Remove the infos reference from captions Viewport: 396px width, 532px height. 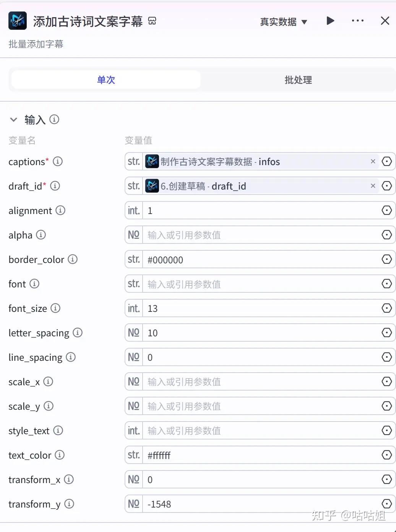(x=373, y=161)
